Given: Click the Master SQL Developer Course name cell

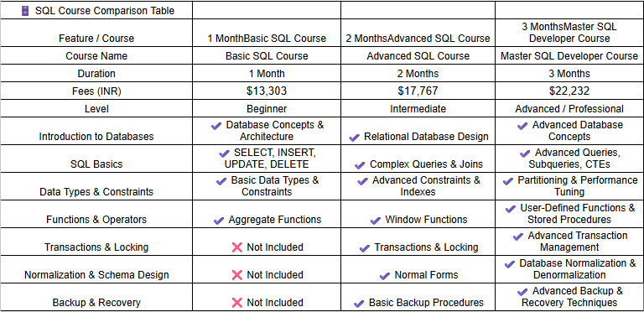Looking at the screenshot, I should coord(569,55).
